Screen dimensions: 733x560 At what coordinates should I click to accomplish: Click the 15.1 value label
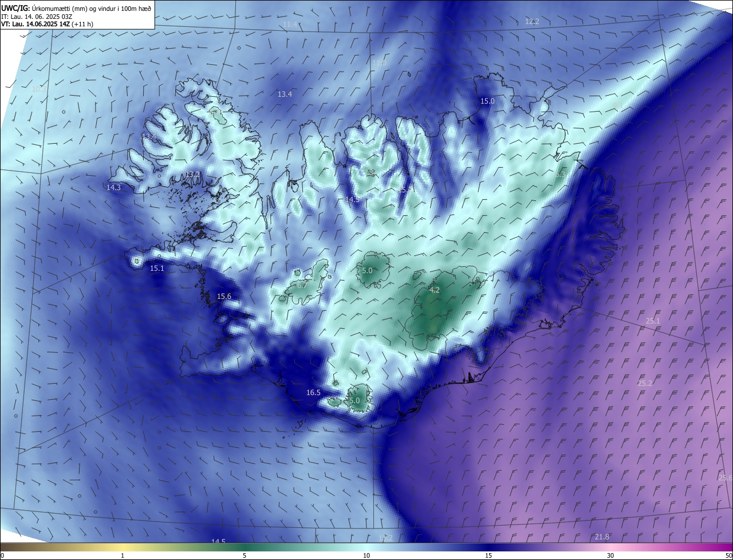(157, 268)
